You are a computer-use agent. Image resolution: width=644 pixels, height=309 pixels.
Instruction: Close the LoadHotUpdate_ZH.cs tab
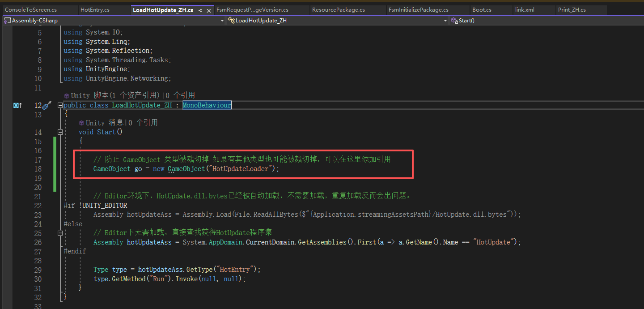tap(209, 10)
